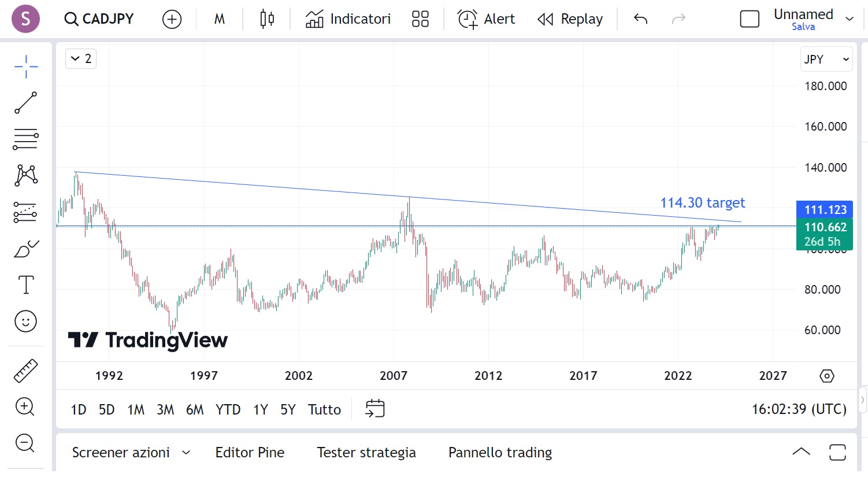This screenshot has height=477, width=868.
Task: Select the crosshair cursor tool
Action: 25,66
